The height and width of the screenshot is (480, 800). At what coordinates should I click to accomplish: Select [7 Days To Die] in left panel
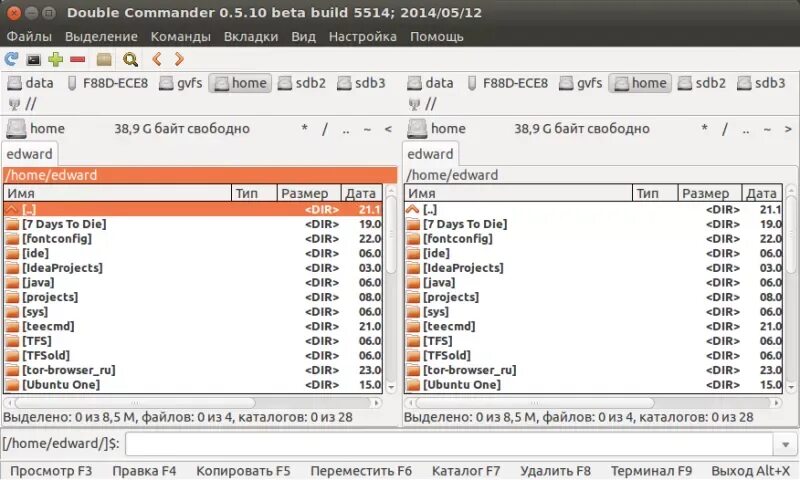click(x=193, y=224)
